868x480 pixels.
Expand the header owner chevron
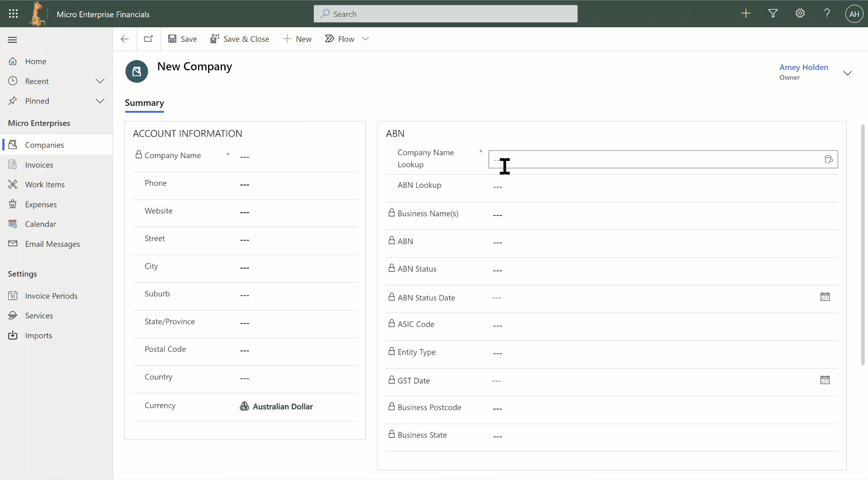pos(848,73)
